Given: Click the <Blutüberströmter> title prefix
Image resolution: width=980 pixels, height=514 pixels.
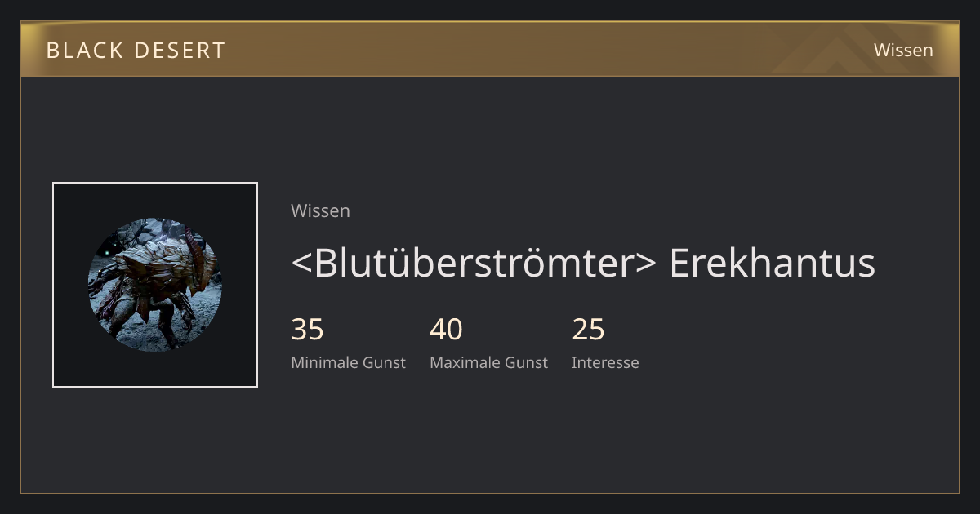Looking at the screenshot, I should (x=474, y=263).
